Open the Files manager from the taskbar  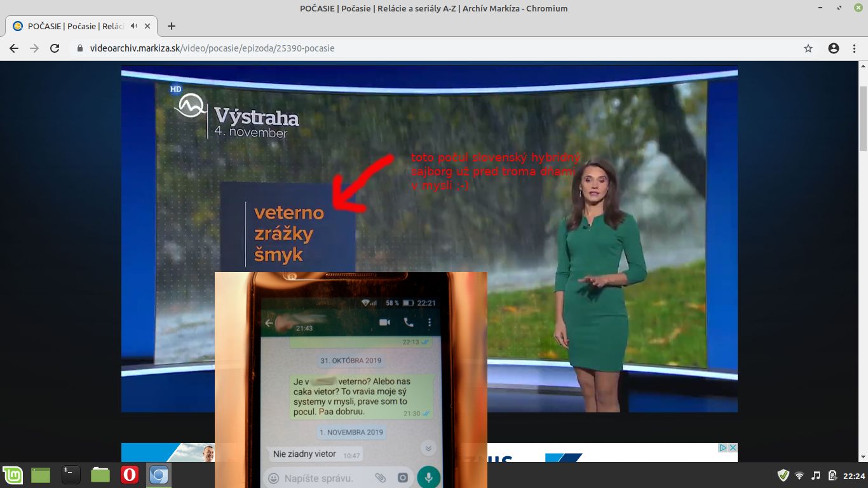pos(100,475)
